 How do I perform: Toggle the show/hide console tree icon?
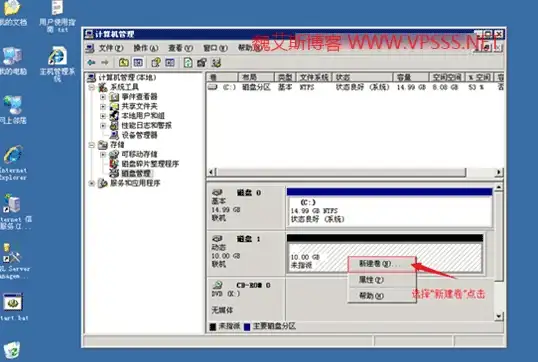click(138, 62)
